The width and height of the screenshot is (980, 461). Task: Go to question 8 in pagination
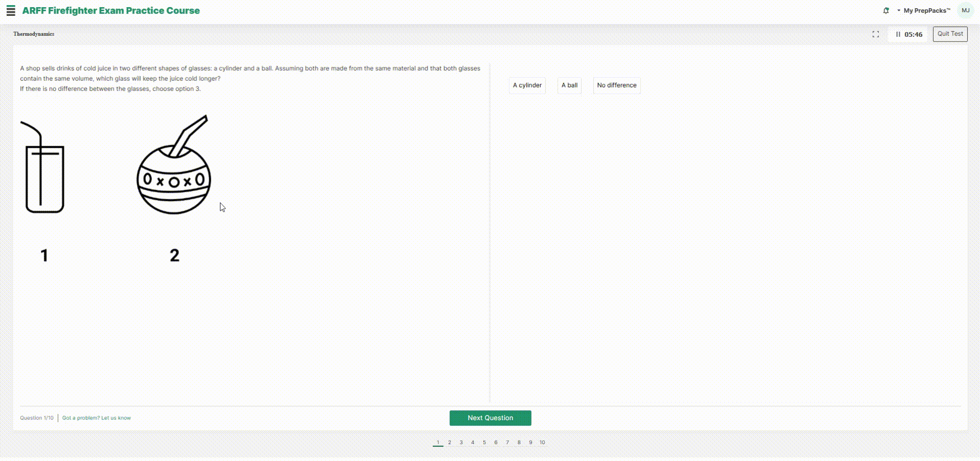(519, 443)
